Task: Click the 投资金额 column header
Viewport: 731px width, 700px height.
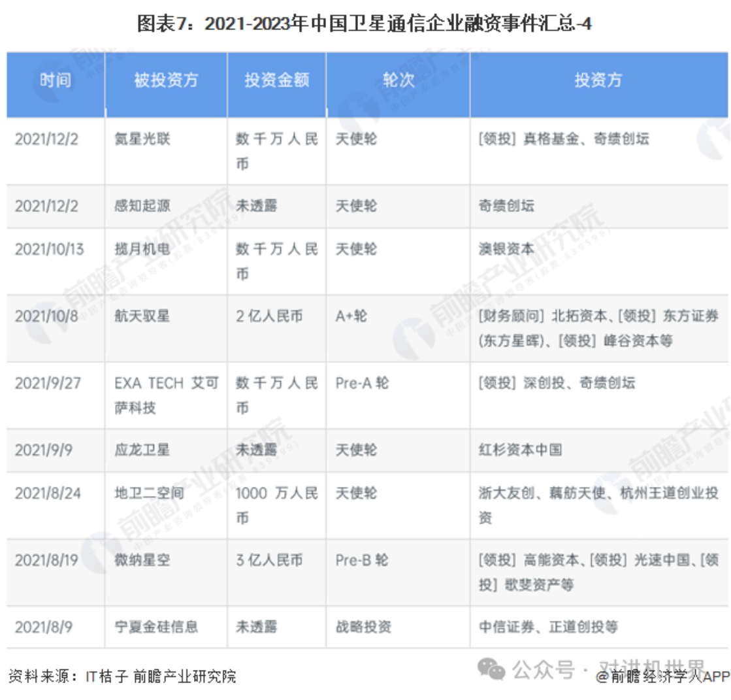Action: click(276, 81)
